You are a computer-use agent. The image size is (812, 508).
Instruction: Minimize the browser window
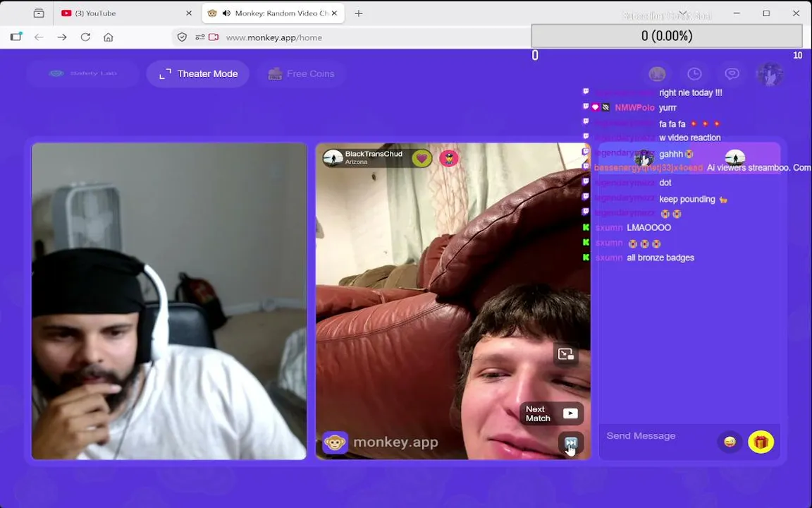(737, 13)
